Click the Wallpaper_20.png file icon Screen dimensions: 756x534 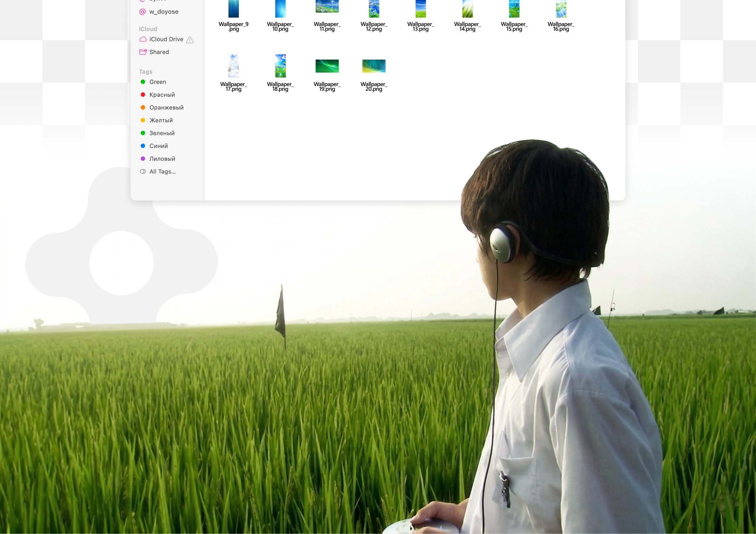click(x=373, y=66)
